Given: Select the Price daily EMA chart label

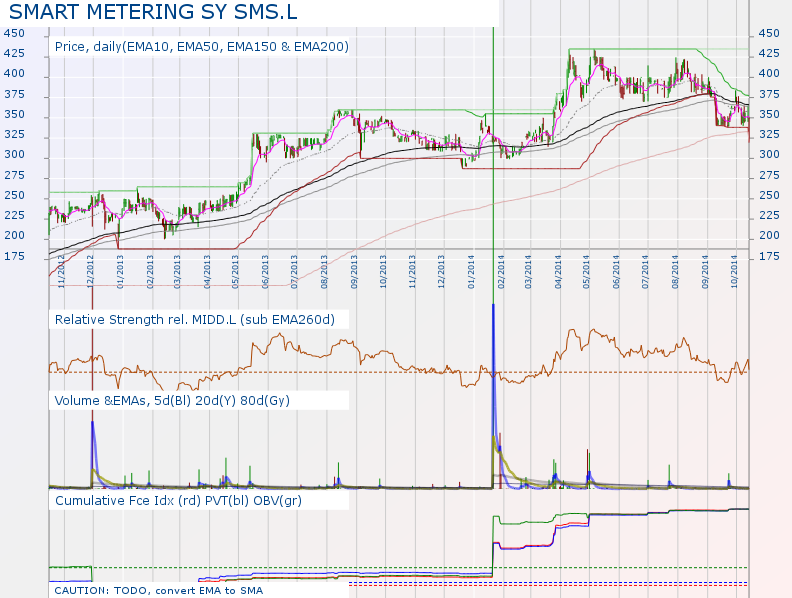Looking at the screenshot, I should (202, 47).
